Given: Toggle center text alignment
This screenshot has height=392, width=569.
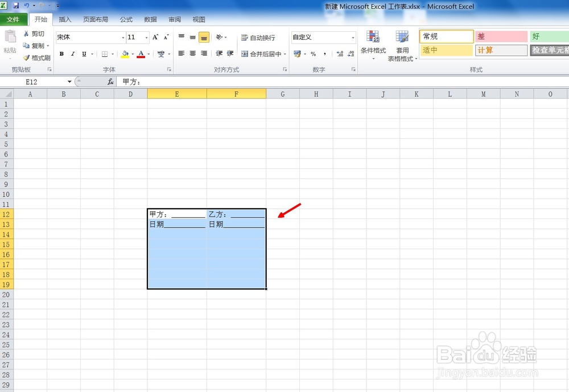Looking at the screenshot, I should (193, 53).
